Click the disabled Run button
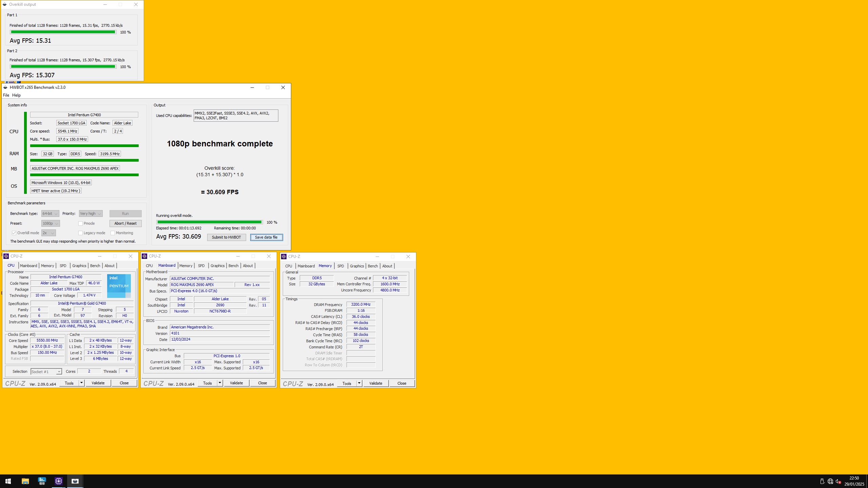This screenshot has height=488, width=868. 125,213
